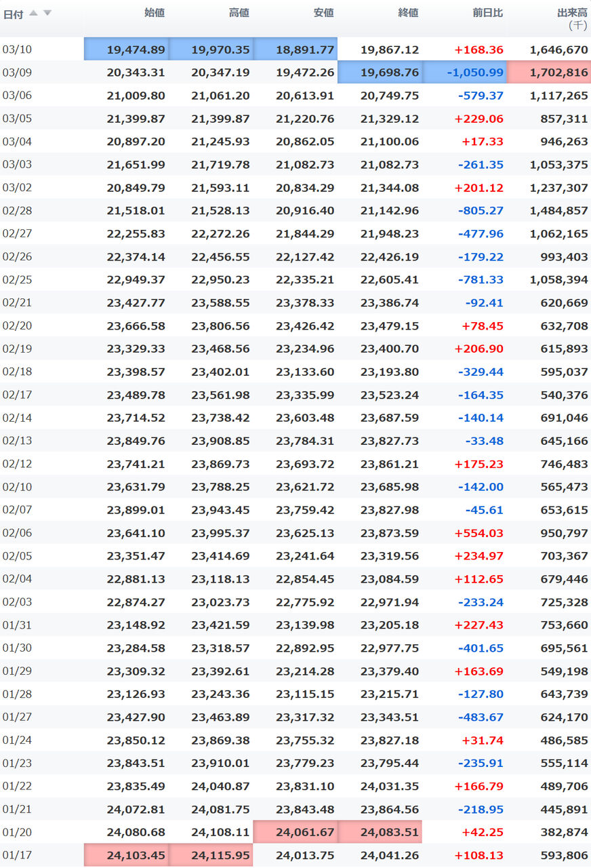Click the 高値 column header

[239, 13]
